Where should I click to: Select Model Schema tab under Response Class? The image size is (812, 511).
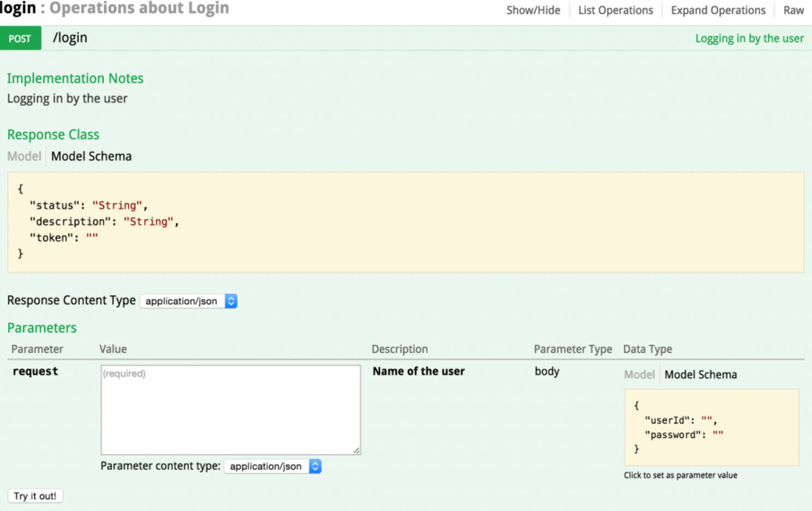tap(91, 156)
